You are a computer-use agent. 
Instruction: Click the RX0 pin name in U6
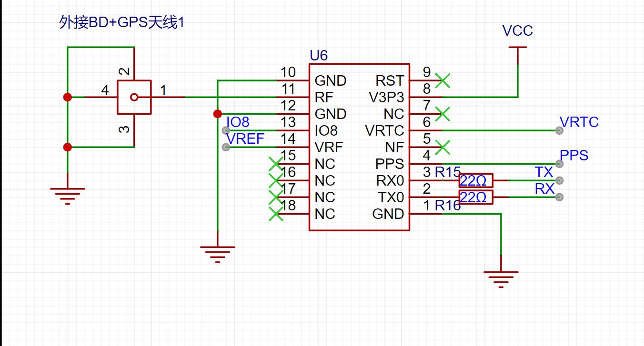pos(390,181)
